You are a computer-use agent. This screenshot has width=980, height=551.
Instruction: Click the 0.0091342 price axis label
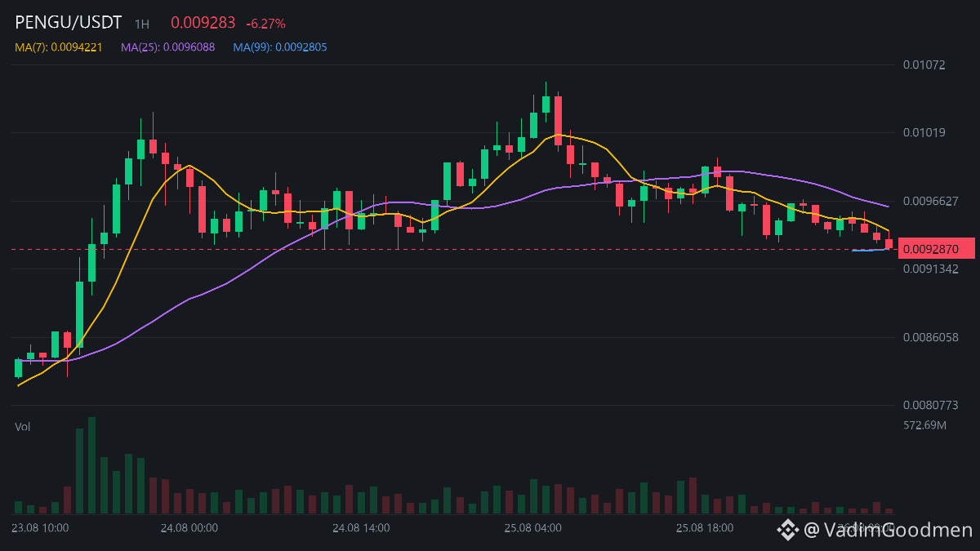pyautogui.click(x=930, y=269)
